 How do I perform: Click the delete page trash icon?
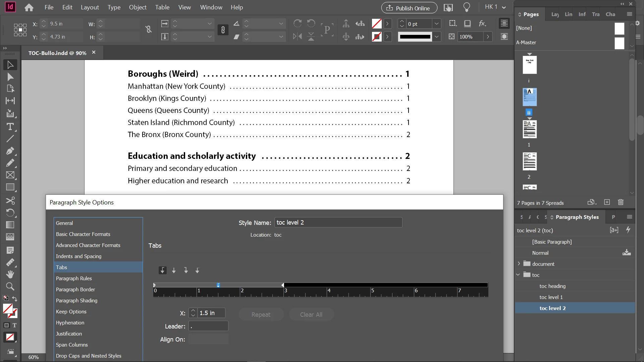[621, 202]
